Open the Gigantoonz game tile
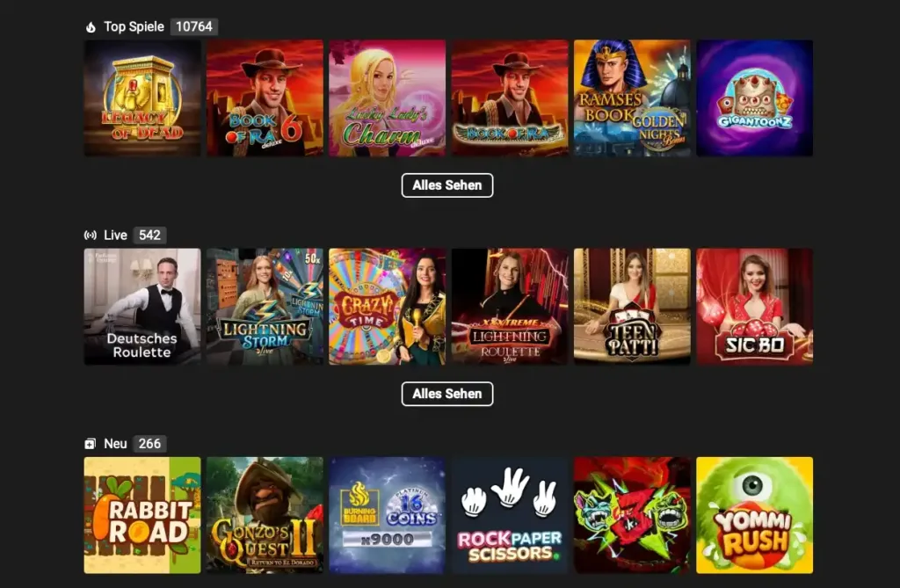The width and height of the screenshot is (900, 588). point(755,98)
